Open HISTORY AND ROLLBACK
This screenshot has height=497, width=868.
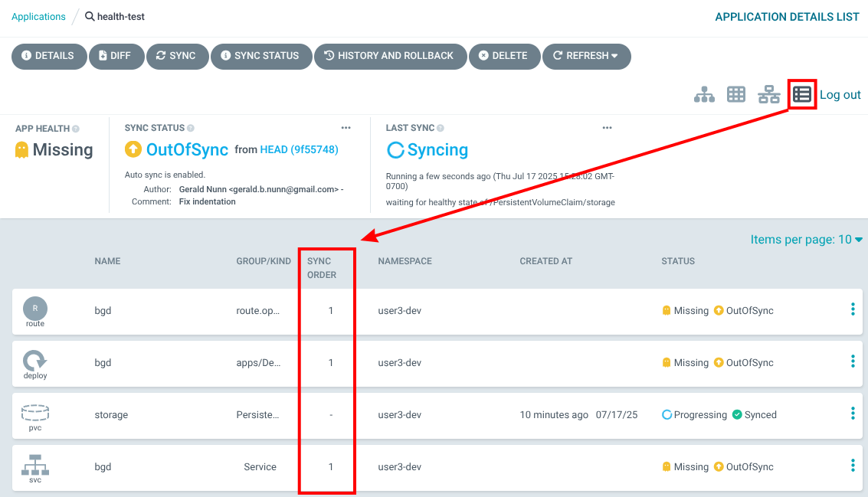390,56
